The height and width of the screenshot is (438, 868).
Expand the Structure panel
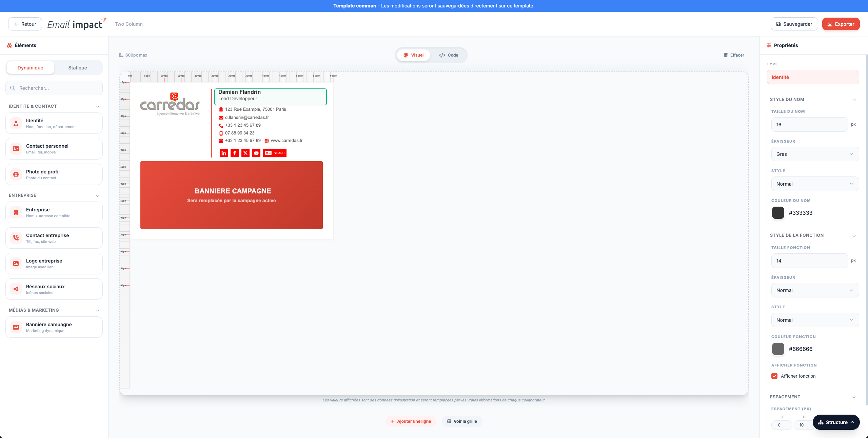pos(836,422)
